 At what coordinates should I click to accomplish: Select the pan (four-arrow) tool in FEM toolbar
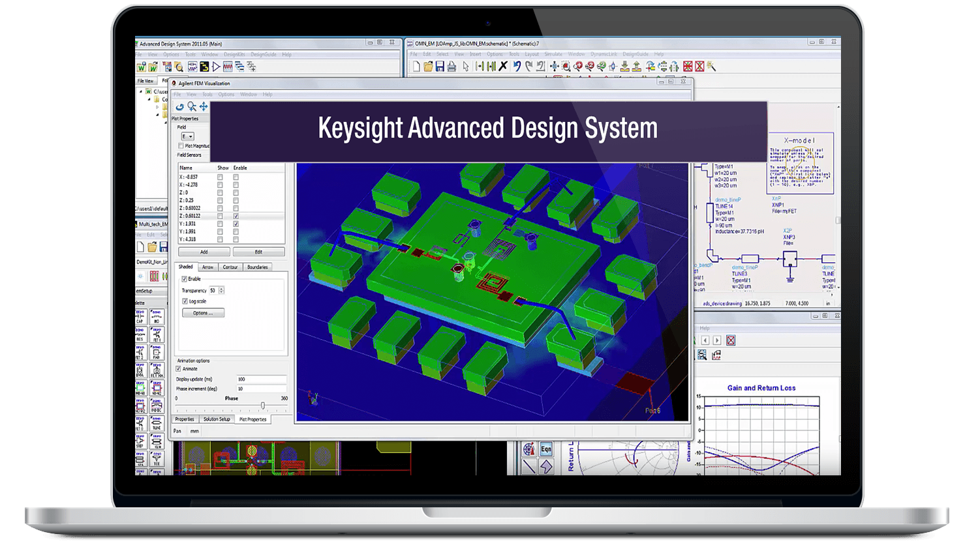pos(204,106)
